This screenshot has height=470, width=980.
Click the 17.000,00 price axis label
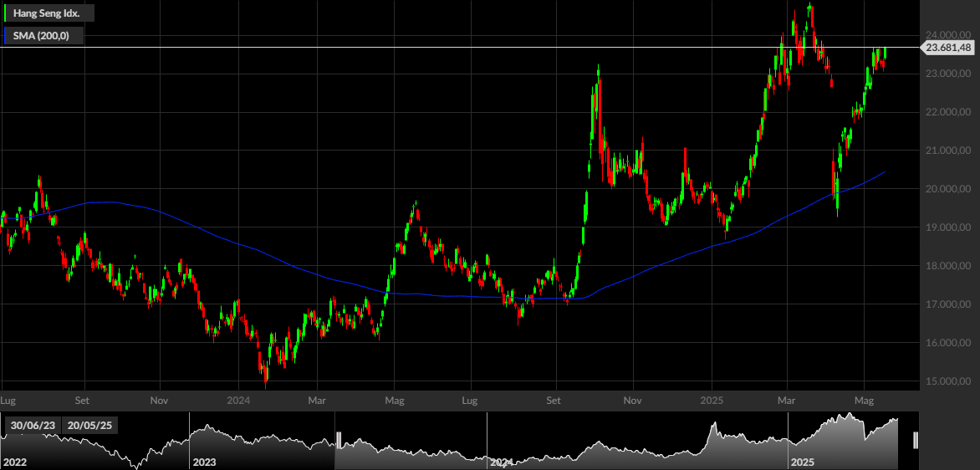click(949, 304)
